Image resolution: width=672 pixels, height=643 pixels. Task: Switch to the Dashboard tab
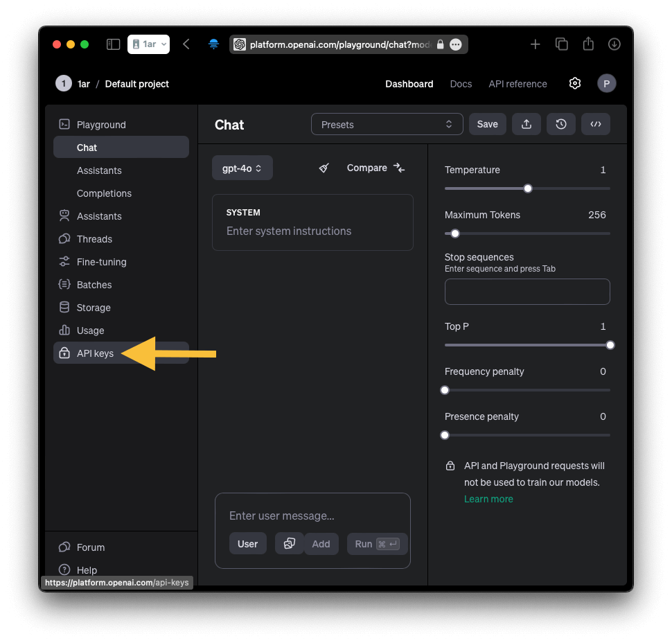pos(409,84)
